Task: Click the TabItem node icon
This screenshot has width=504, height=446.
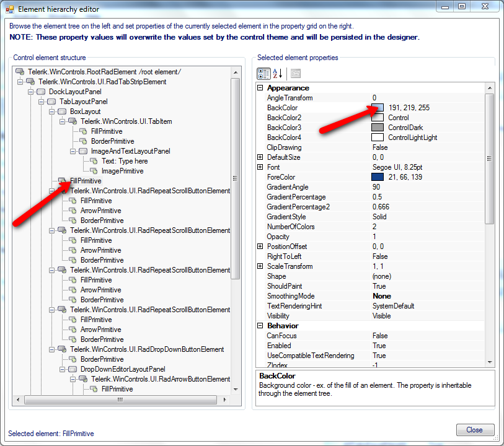Action: (x=73, y=121)
